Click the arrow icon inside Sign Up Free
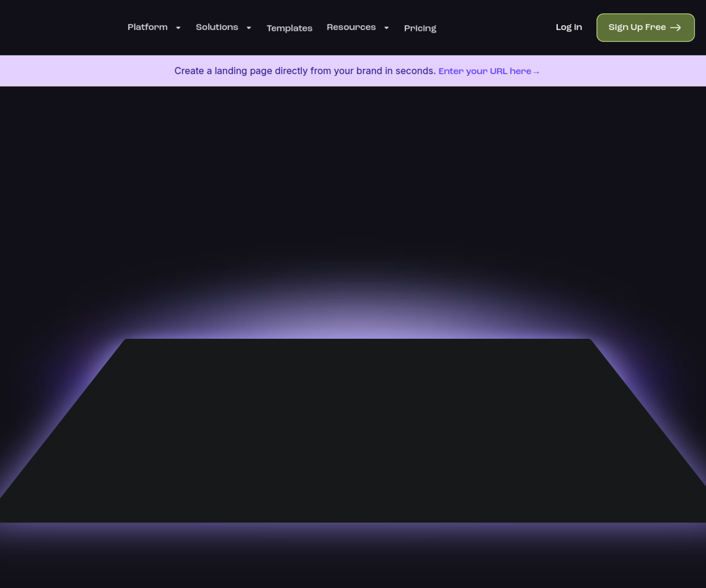 [x=675, y=27]
